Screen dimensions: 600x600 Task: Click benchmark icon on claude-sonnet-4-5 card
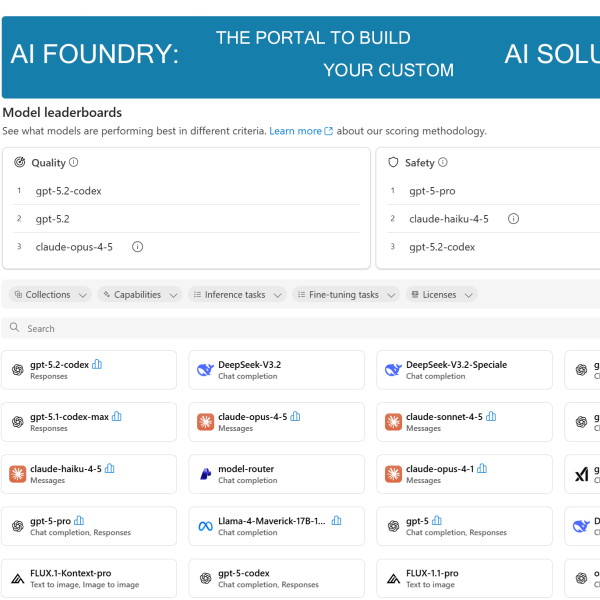(x=491, y=416)
